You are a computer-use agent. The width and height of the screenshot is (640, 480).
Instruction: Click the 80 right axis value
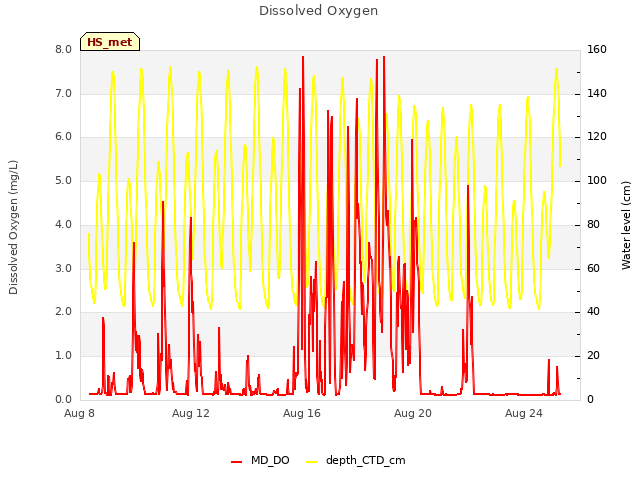[x=593, y=224]
